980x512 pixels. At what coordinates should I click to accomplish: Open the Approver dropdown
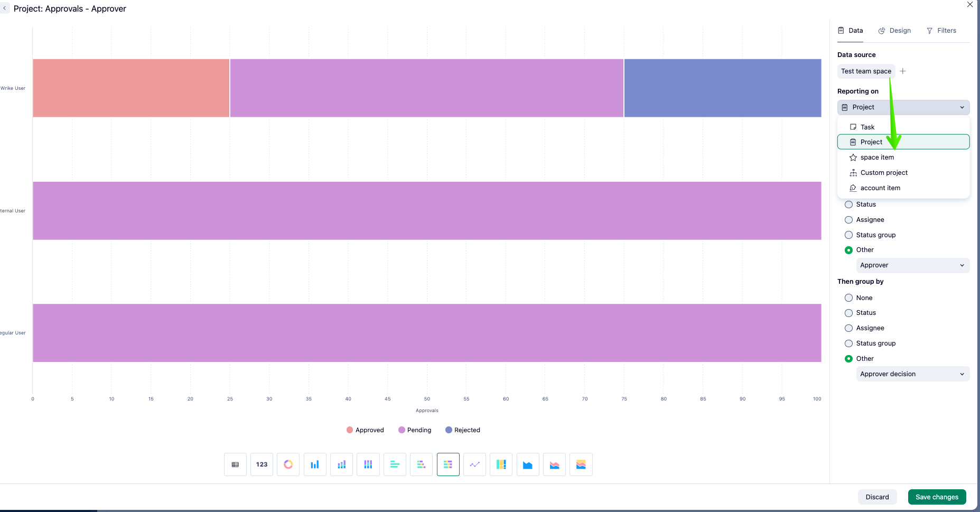coord(912,265)
